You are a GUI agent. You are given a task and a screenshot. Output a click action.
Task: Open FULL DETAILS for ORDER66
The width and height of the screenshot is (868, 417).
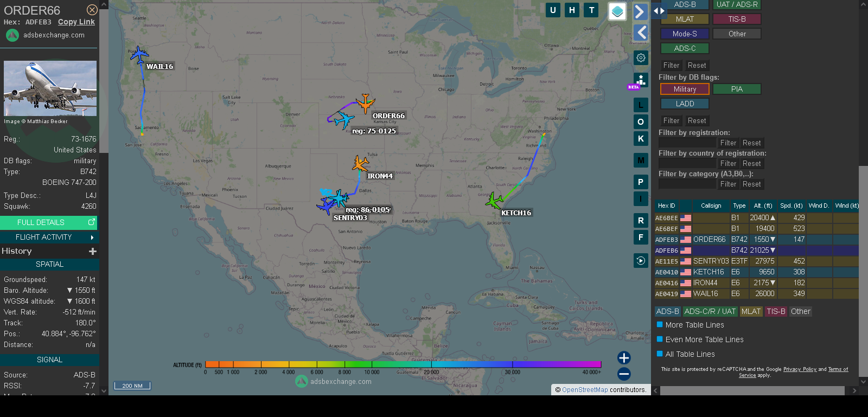[49, 222]
